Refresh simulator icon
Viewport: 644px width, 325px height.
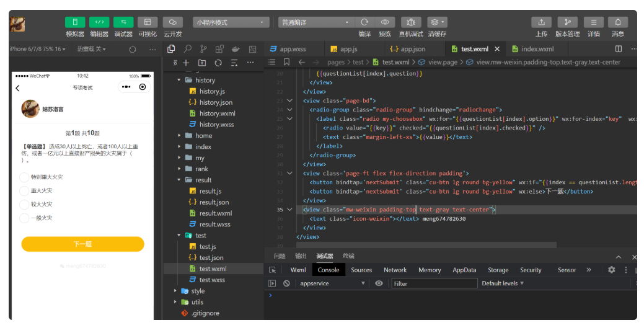[132, 49]
